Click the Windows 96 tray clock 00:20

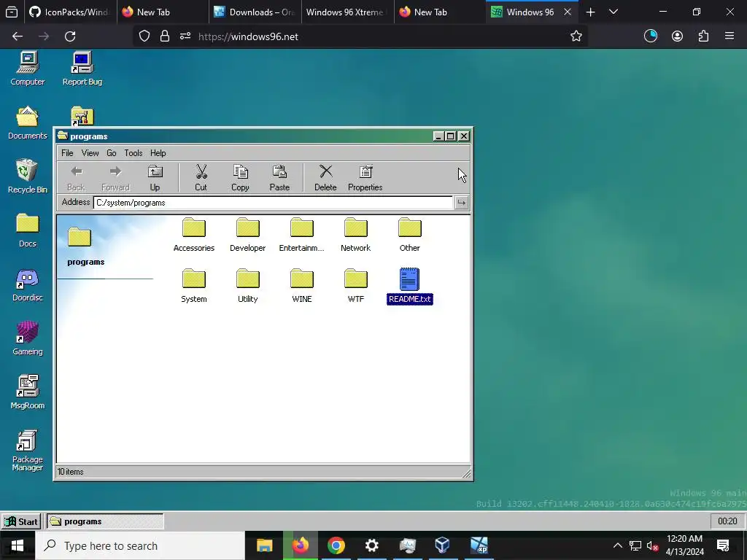(727, 521)
